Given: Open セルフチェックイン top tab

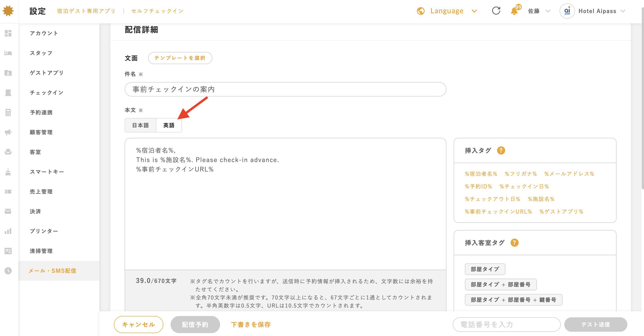Looking at the screenshot, I should (158, 11).
